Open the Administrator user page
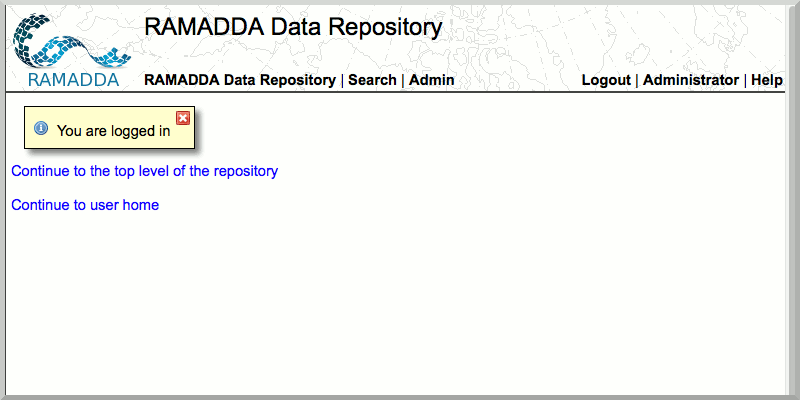Screen dimensions: 800x400 pos(691,80)
